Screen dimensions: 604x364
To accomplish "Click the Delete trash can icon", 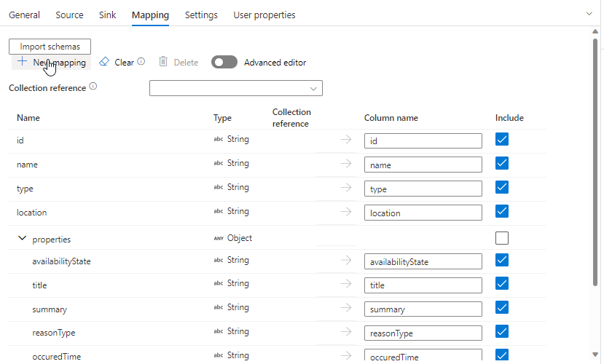I will click(x=163, y=62).
